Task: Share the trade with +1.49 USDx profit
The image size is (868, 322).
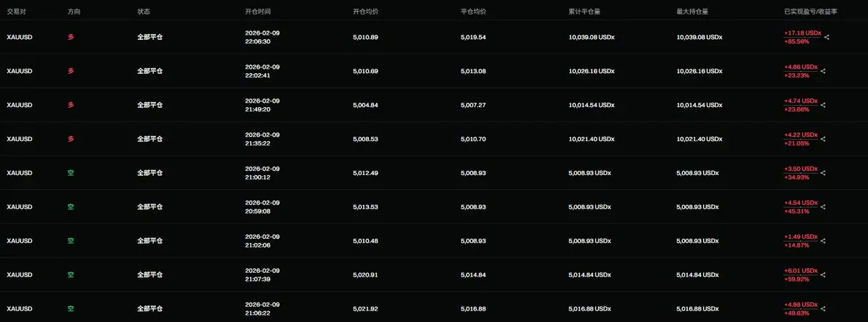Action: [823, 241]
